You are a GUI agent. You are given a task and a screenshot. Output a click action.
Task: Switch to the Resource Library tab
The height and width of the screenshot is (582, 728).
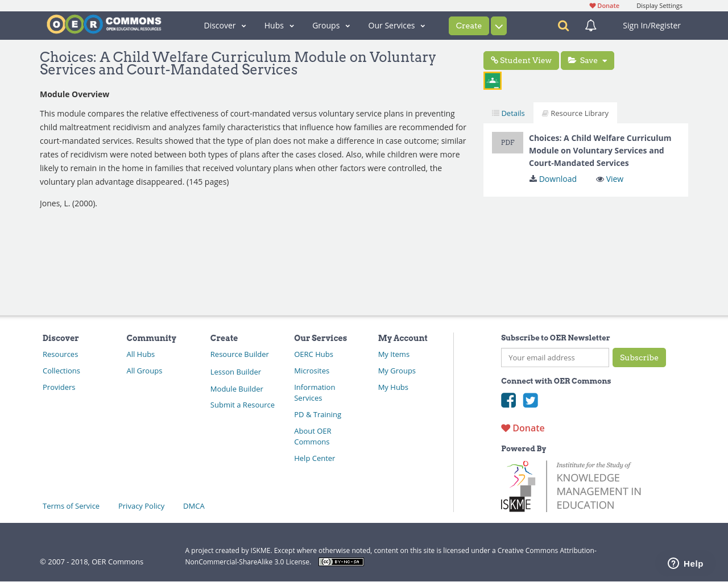575,112
